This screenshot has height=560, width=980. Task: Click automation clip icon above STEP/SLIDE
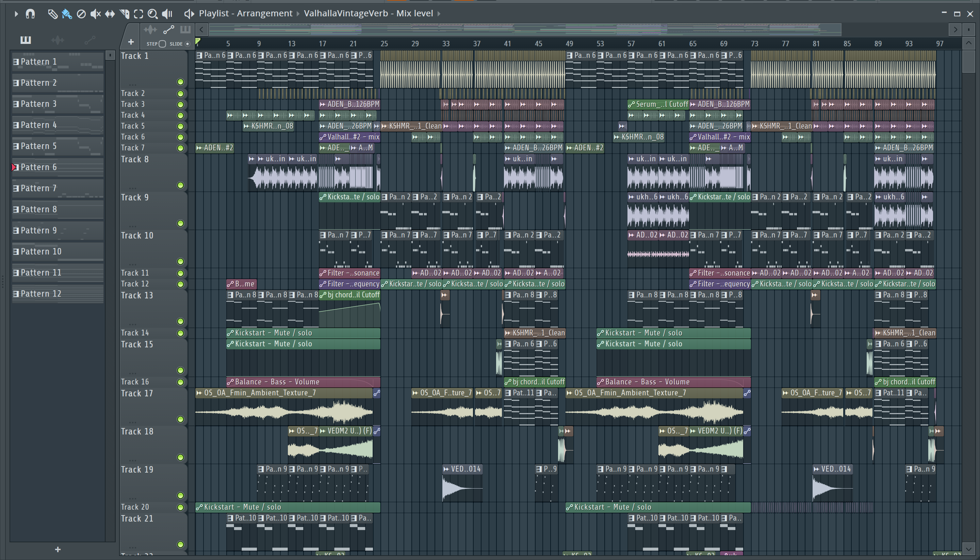point(169,30)
